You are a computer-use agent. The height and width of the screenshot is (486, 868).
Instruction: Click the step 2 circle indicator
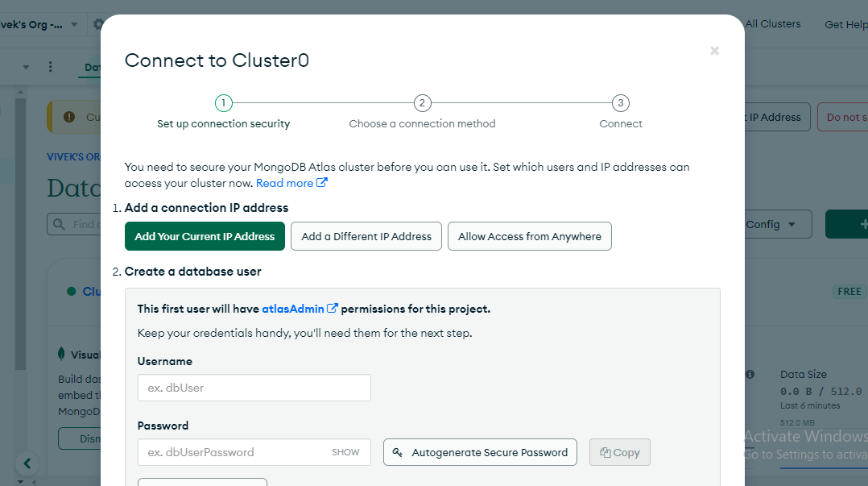tap(422, 103)
